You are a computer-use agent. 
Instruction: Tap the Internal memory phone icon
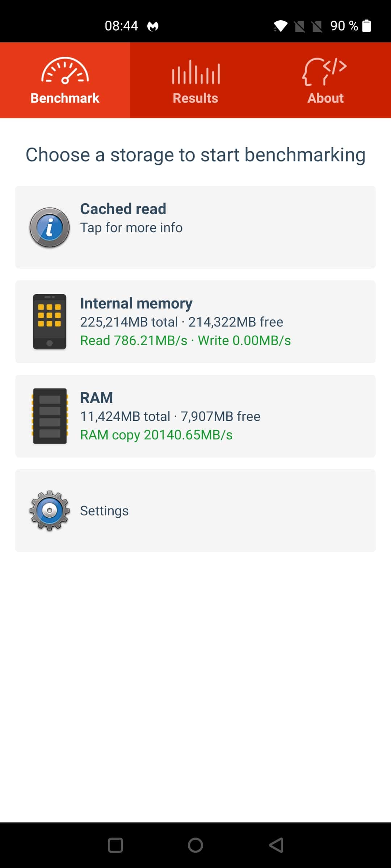pos(50,322)
